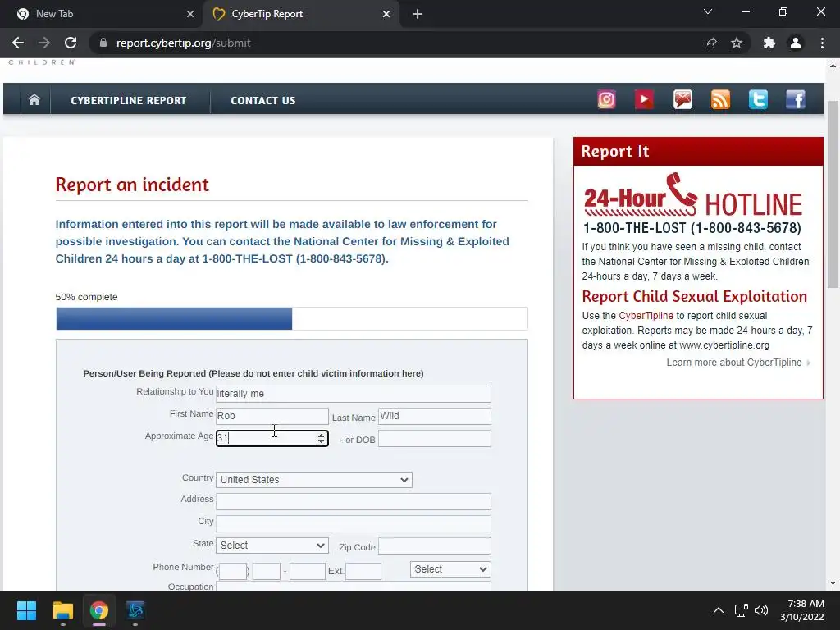Click the Zip Code field

(x=435, y=546)
